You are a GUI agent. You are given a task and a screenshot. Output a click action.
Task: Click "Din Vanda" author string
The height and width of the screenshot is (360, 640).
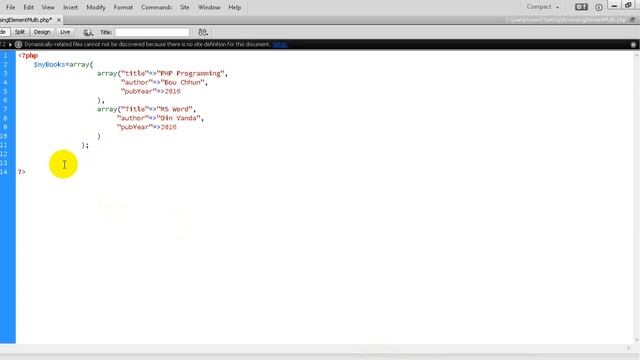pyautogui.click(x=178, y=118)
